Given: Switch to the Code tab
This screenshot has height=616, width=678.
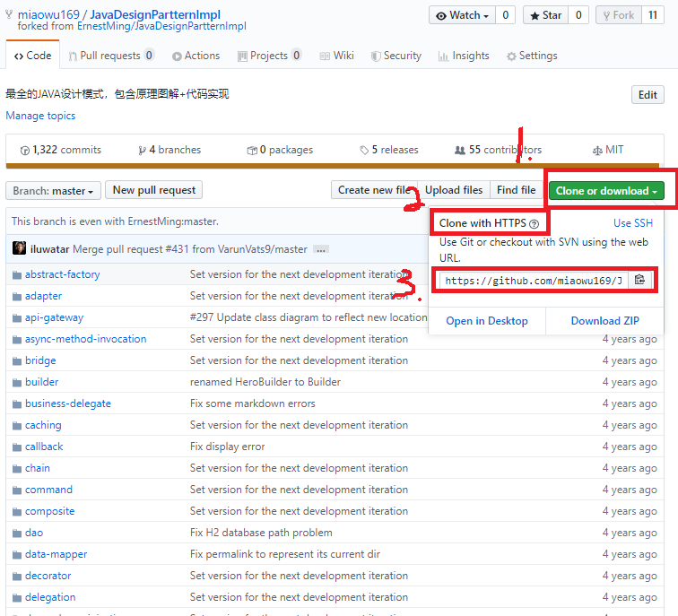Looking at the screenshot, I should [33, 56].
